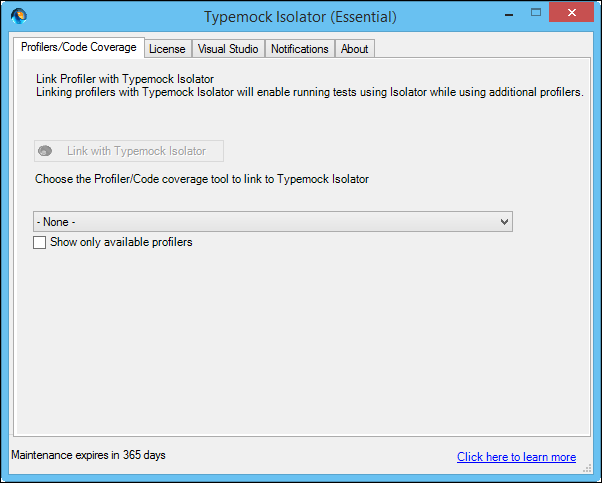Maximize the Typemock Isolator window
Screen dimensions: 602x483
[536, 13]
